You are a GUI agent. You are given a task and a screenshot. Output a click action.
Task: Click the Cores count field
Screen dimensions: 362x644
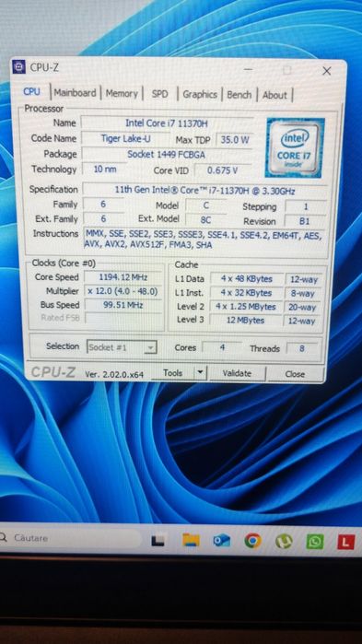tap(222, 348)
